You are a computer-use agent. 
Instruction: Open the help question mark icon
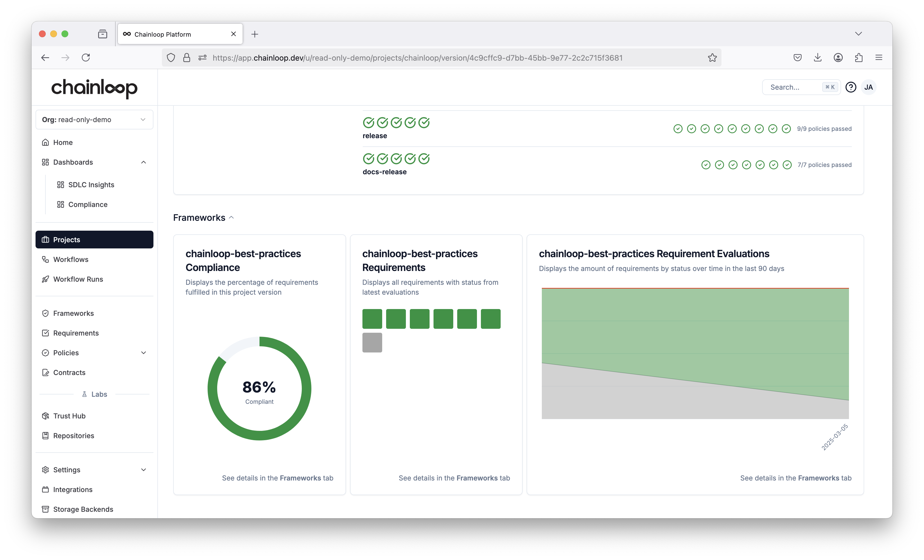851,87
